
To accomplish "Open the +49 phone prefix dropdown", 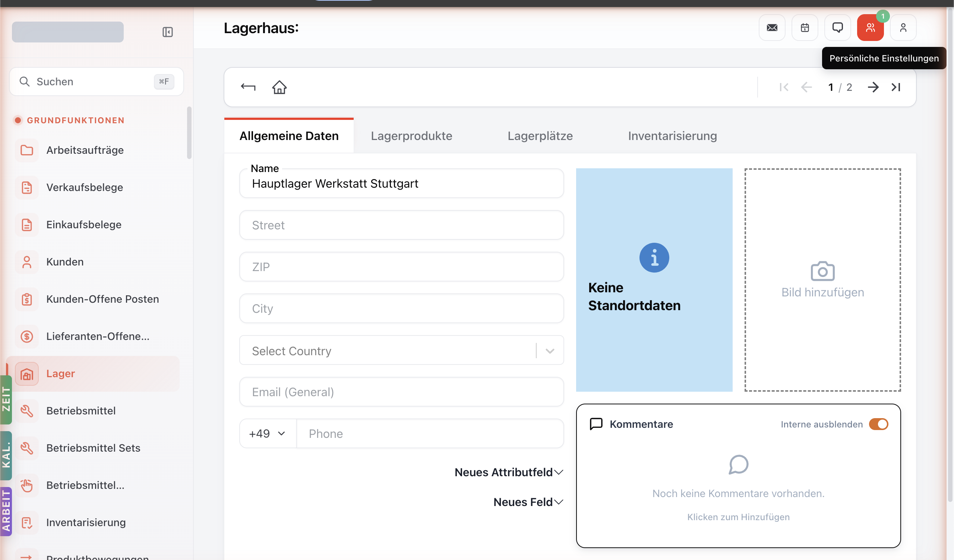I will click(x=267, y=434).
